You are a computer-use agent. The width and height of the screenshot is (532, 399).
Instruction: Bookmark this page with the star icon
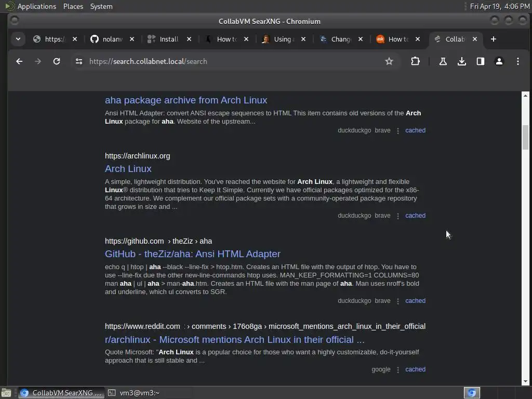click(389, 61)
